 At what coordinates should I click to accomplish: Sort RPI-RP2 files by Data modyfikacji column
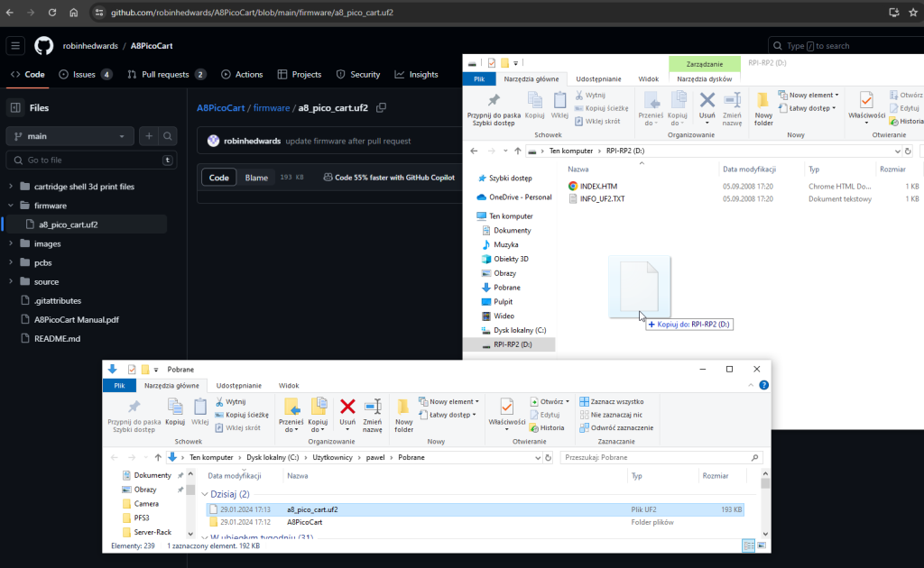coord(749,169)
